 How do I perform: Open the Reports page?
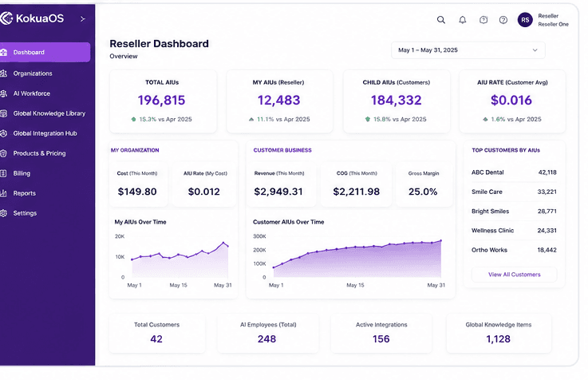(x=25, y=193)
